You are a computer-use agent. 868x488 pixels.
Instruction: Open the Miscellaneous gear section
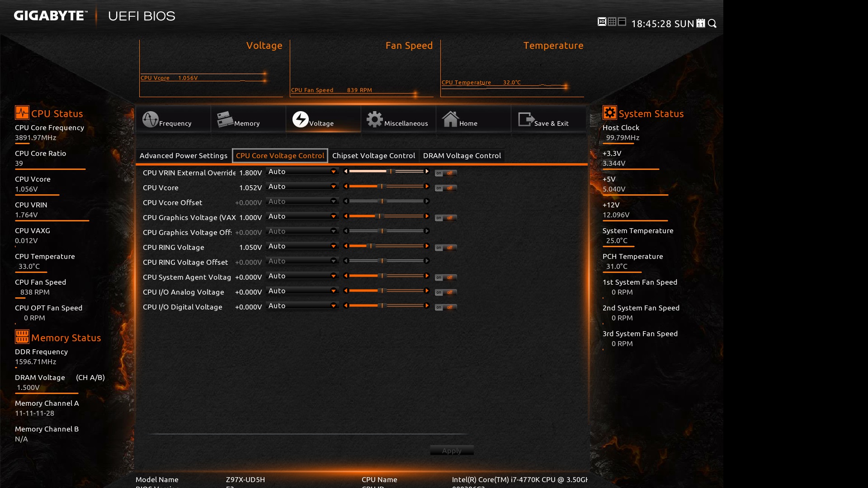(x=398, y=120)
